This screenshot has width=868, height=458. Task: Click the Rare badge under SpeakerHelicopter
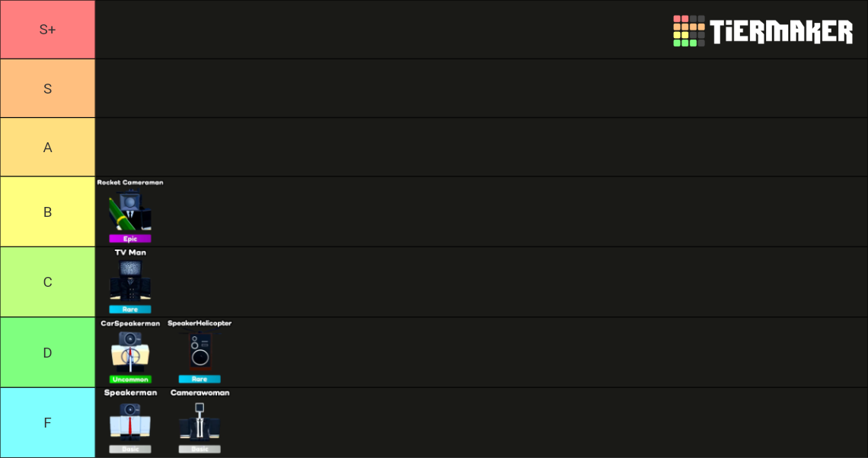tap(199, 378)
